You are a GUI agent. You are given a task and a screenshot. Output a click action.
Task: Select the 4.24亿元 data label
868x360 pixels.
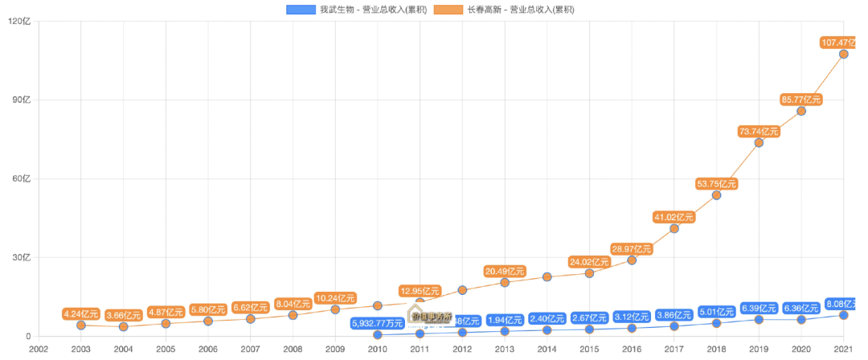pos(81,314)
